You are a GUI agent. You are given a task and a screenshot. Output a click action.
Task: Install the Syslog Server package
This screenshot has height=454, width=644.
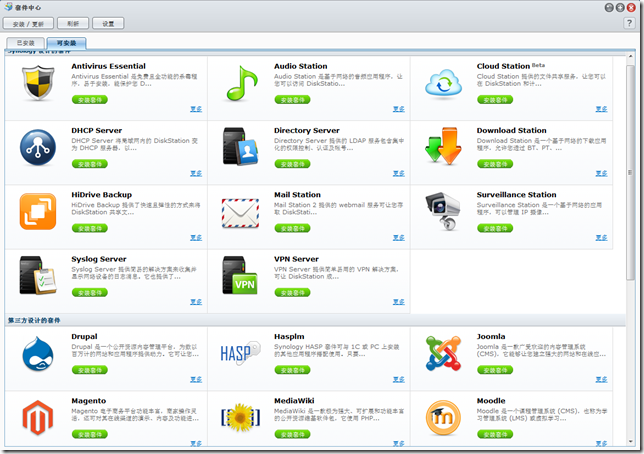pyautogui.click(x=90, y=293)
